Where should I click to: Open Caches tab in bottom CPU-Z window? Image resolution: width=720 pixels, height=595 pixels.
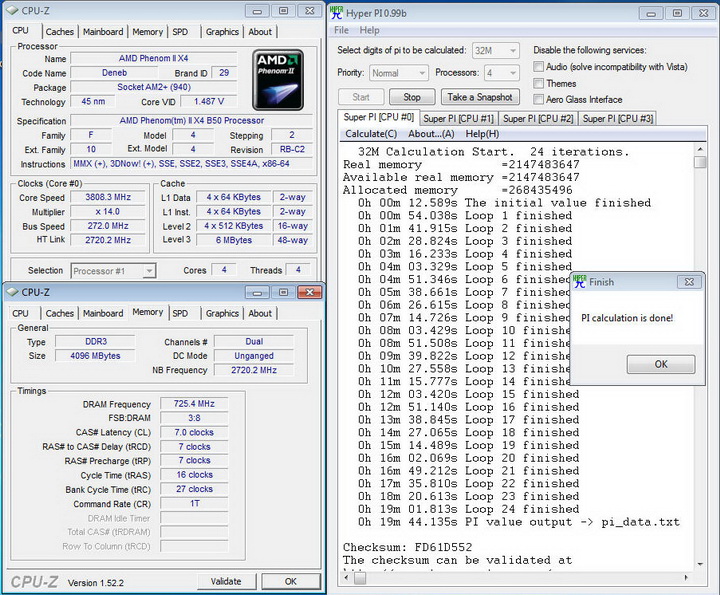[x=60, y=313]
